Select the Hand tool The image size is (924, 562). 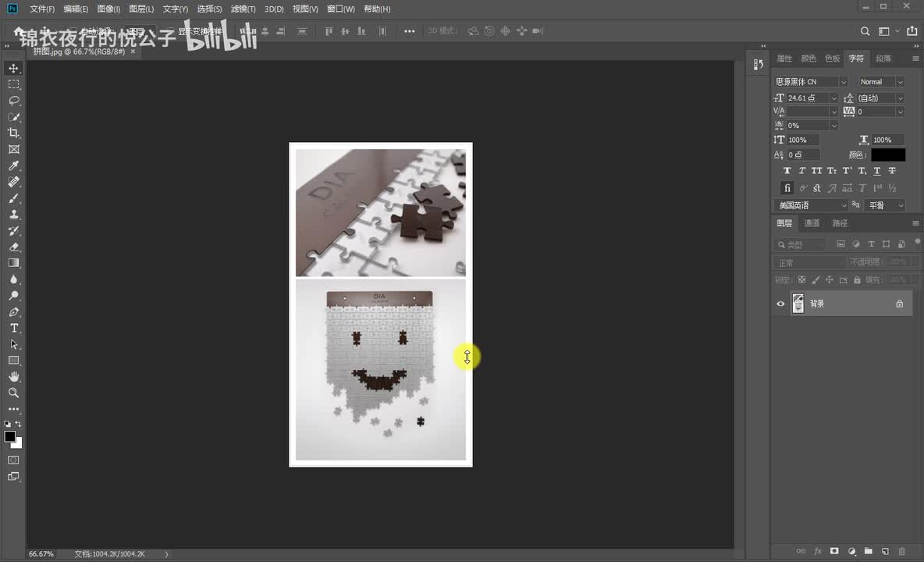click(13, 376)
